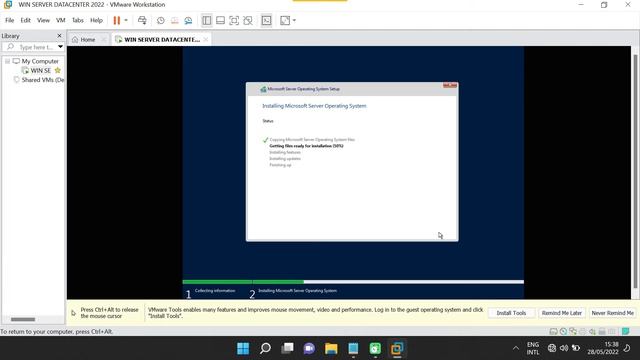640x360 pixels.
Task: Select the WIN SE virtual machine entry
Action: [x=41, y=71]
